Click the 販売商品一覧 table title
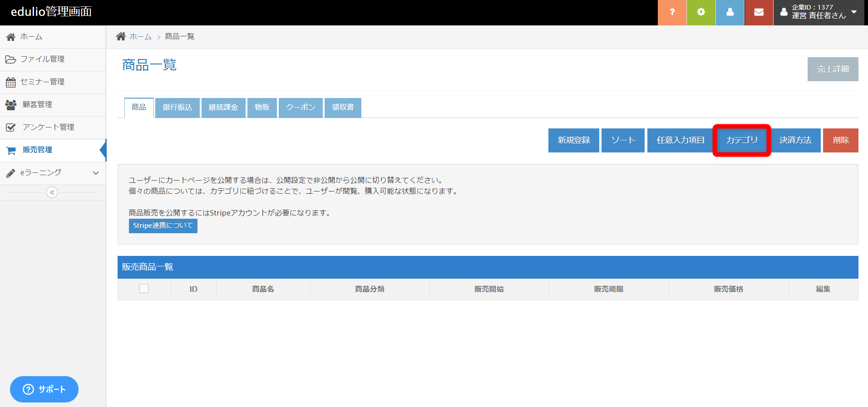Viewport: 868px width, 407px height. (x=148, y=267)
